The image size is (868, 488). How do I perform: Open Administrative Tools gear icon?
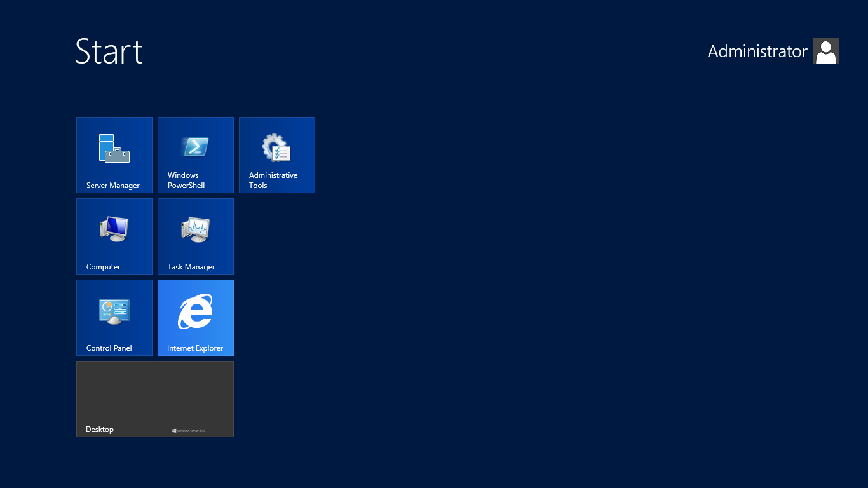pos(276,147)
